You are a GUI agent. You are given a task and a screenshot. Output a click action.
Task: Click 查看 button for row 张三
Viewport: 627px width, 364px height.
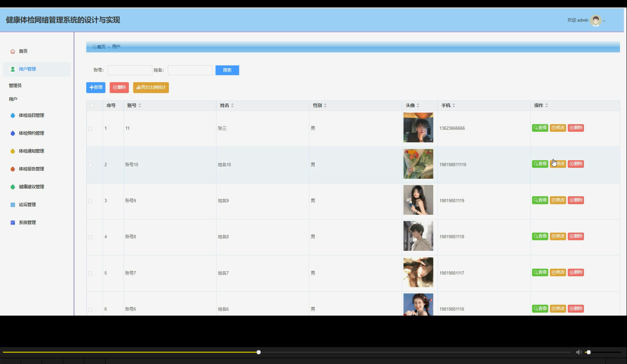pos(540,128)
